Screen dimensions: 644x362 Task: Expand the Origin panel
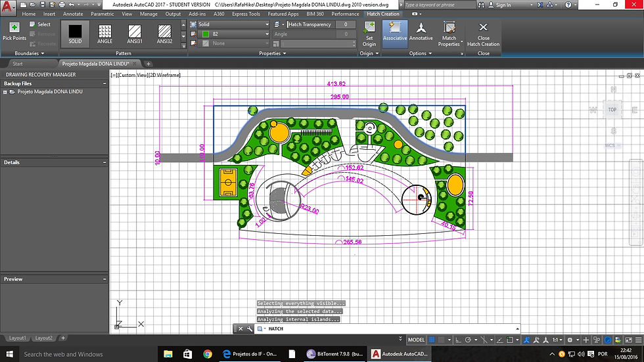369,53
